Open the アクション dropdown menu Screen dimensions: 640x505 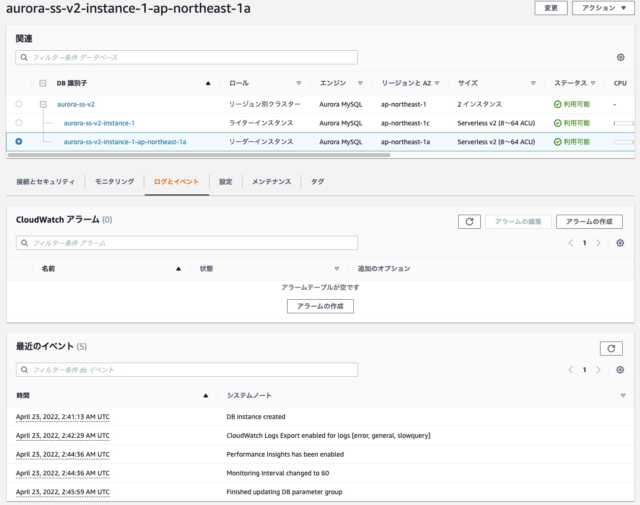604,8
